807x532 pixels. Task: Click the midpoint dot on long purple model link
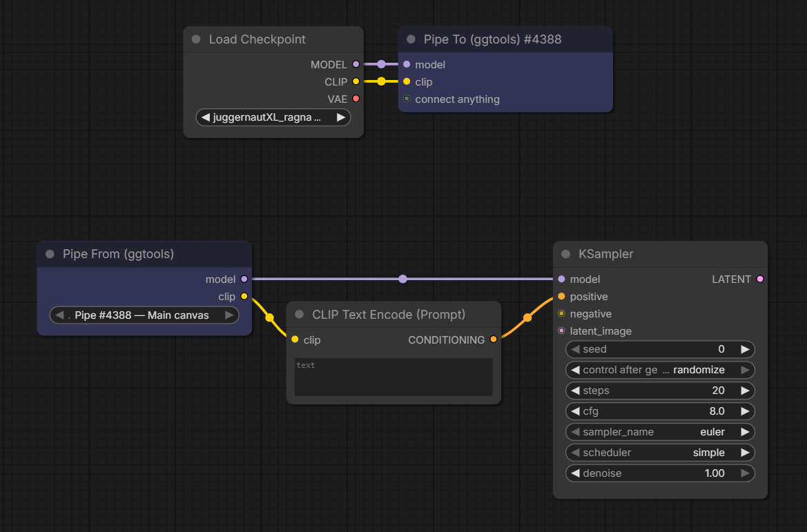pos(403,279)
